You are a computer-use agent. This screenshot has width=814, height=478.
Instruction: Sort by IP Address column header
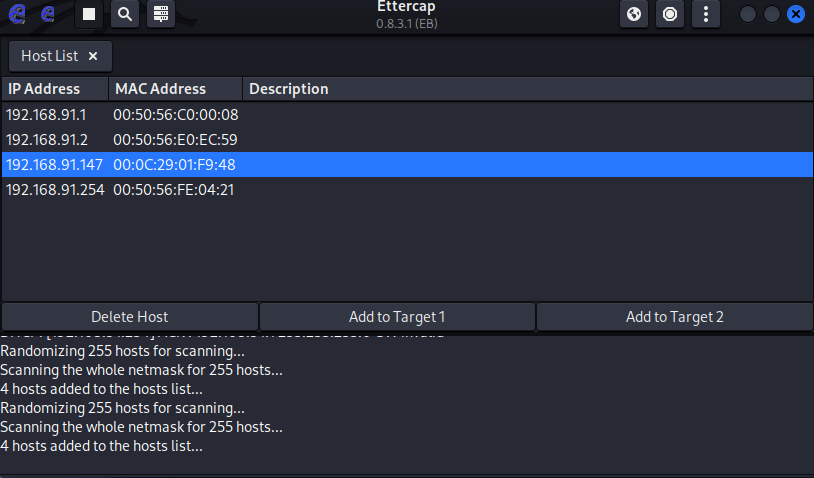[55, 89]
